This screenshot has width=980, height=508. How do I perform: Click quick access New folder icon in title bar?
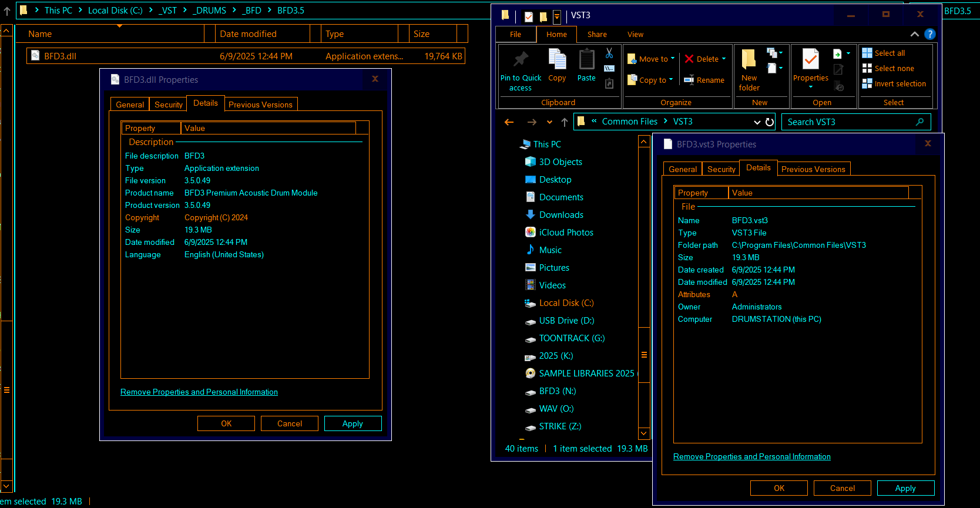[543, 16]
